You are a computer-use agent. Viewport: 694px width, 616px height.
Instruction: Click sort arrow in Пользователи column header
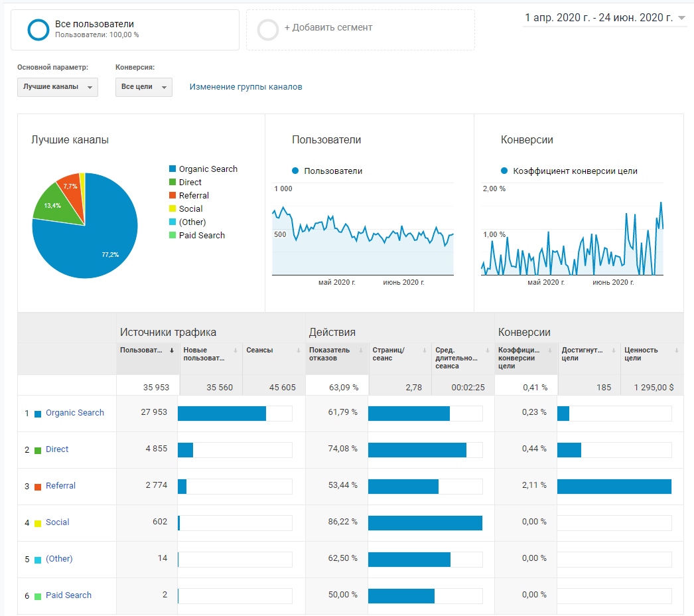pyautogui.click(x=173, y=350)
